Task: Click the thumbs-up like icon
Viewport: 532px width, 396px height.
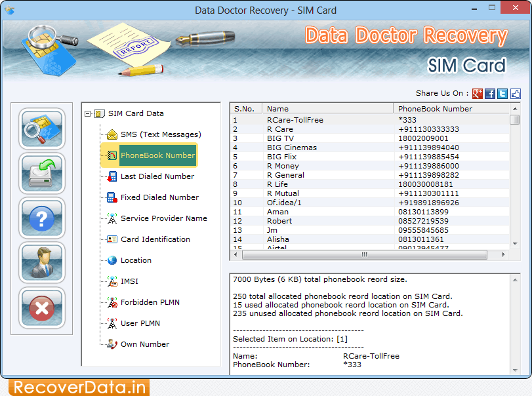Action: [515, 94]
